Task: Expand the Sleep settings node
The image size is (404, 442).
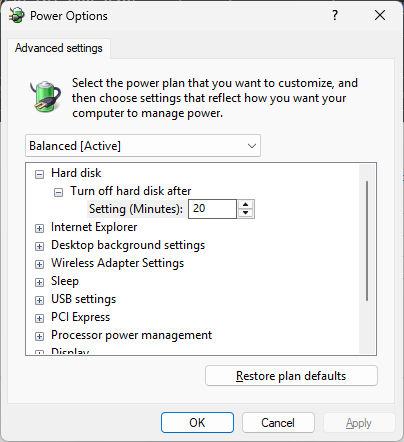Action: [39, 282]
